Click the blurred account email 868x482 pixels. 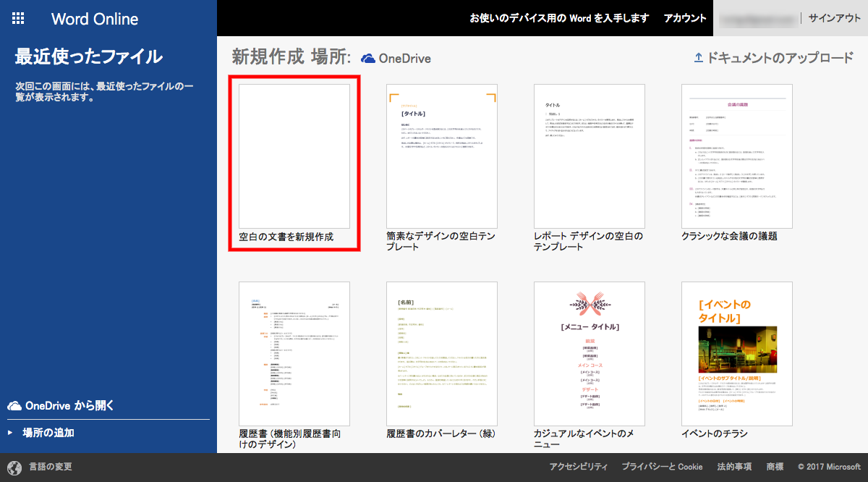coord(757,18)
